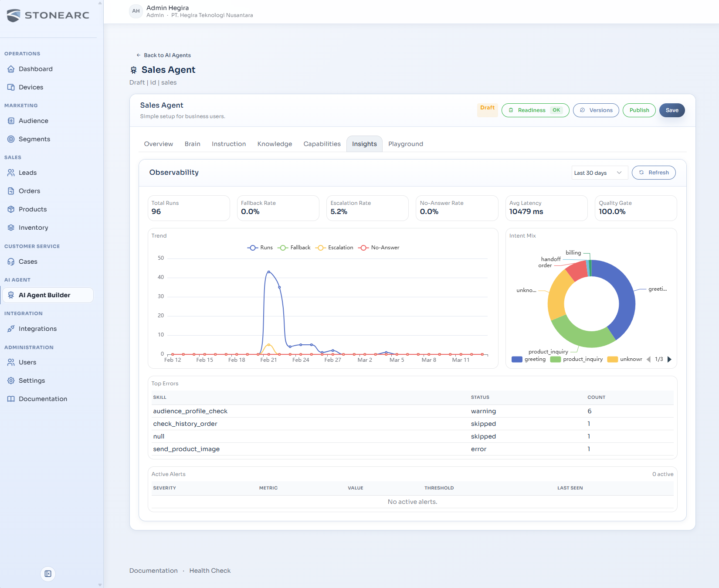Open Segments via its target icon
The image size is (719, 588).
point(11,139)
